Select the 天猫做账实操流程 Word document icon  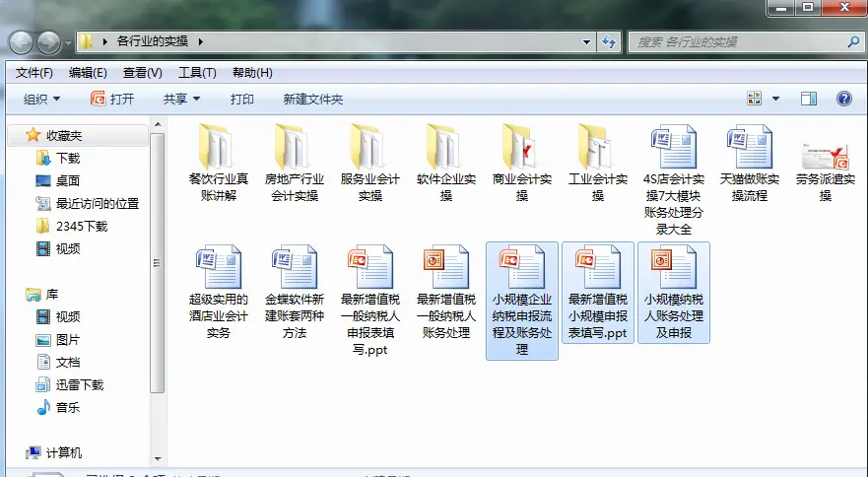click(750, 147)
